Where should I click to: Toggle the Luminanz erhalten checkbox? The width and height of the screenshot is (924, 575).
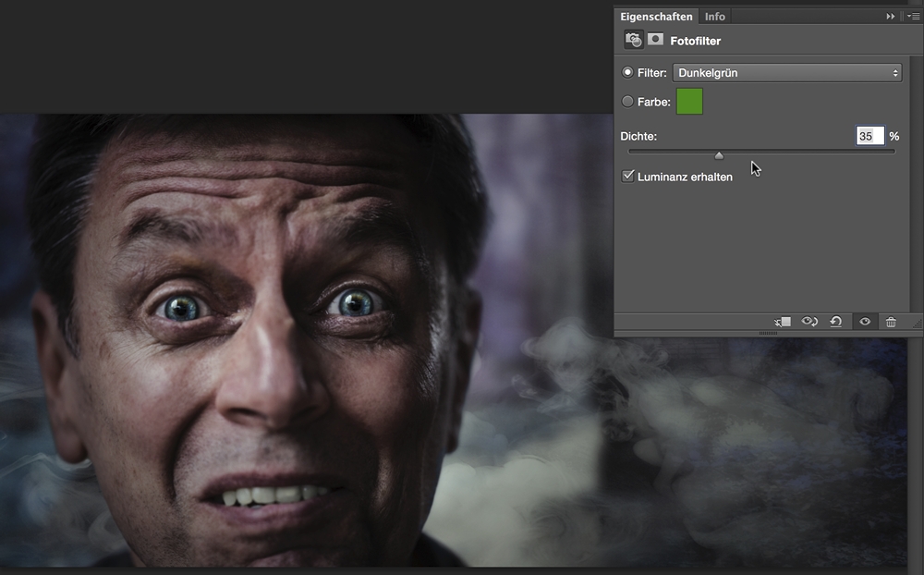(x=628, y=177)
